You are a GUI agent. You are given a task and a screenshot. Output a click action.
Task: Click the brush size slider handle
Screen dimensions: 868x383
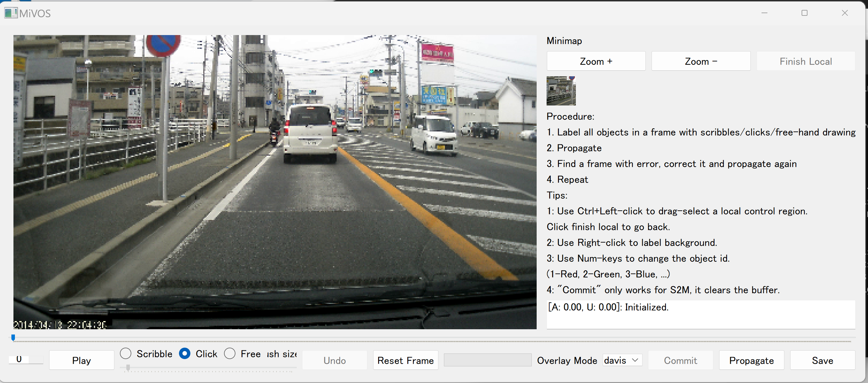[x=128, y=368]
